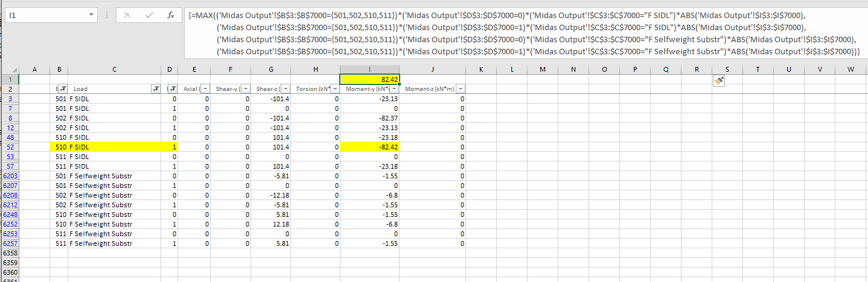Click Moment-y -23.18 cell in row 57
The width and height of the screenshot is (868, 282).
[x=369, y=166]
